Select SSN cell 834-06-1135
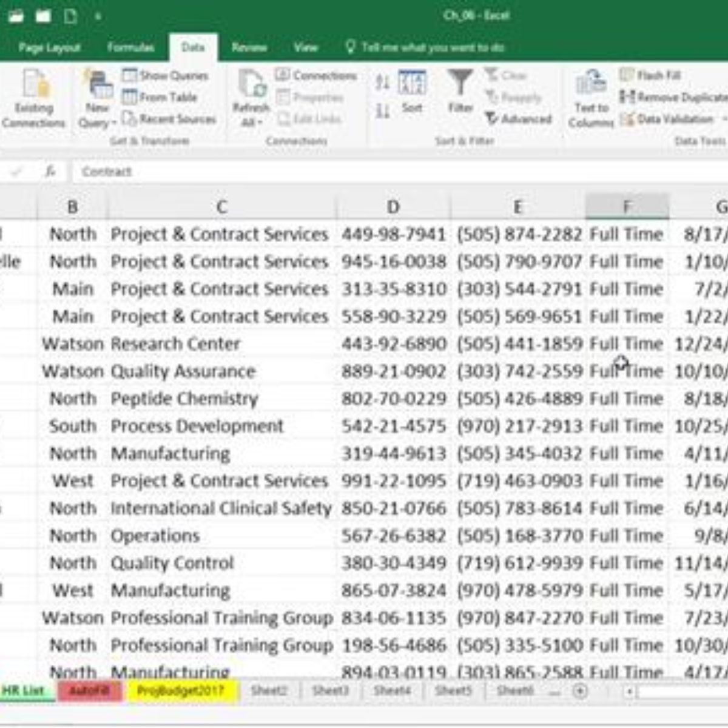This screenshot has height=728, width=728. [393, 618]
